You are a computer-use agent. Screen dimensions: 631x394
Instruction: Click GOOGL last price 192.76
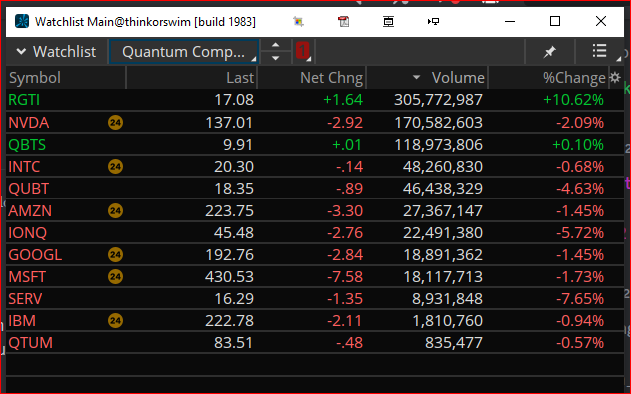point(229,255)
